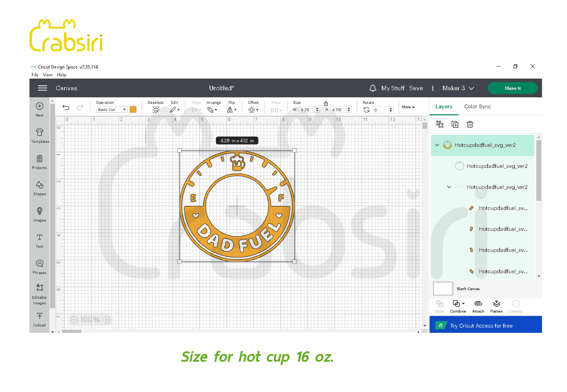Open the File menu
Image resolution: width=567 pixels, height=392 pixels.
35,75
